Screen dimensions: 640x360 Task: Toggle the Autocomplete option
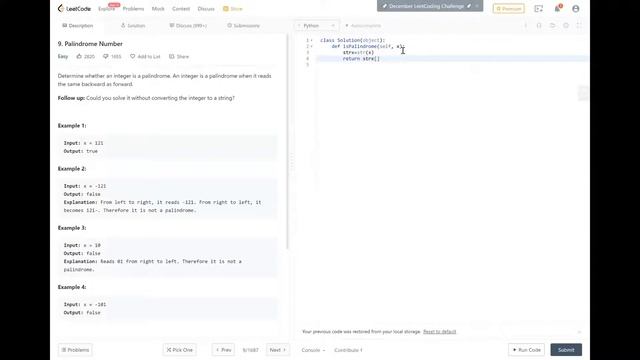363,26
